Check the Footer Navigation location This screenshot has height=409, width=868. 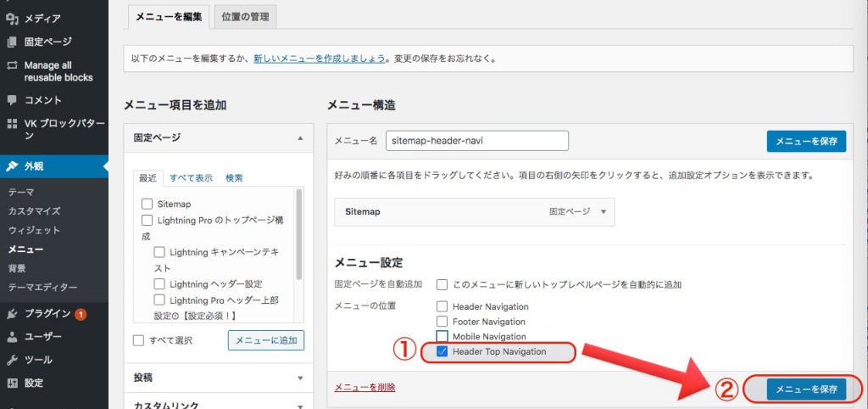[442, 322]
